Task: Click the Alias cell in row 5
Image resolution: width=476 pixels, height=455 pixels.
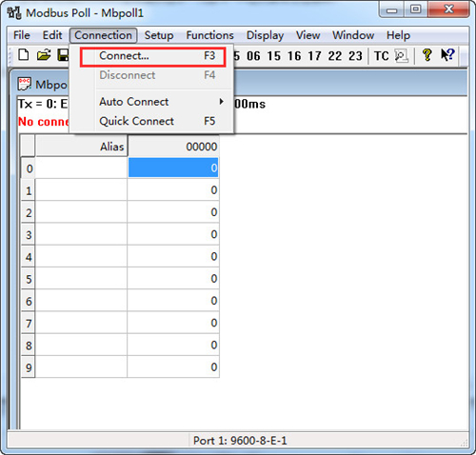Action: tap(81, 278)
